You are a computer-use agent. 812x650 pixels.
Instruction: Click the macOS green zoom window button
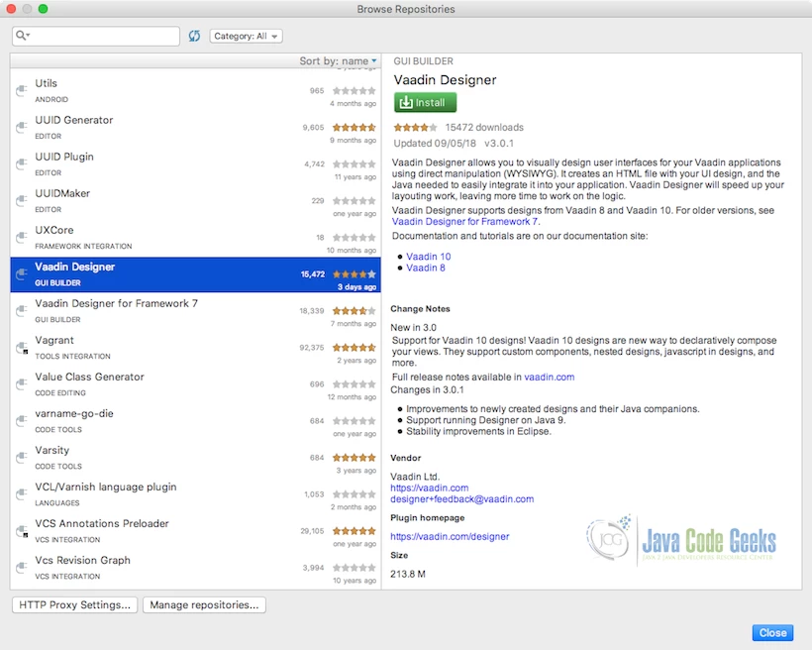tap(43, 8)
